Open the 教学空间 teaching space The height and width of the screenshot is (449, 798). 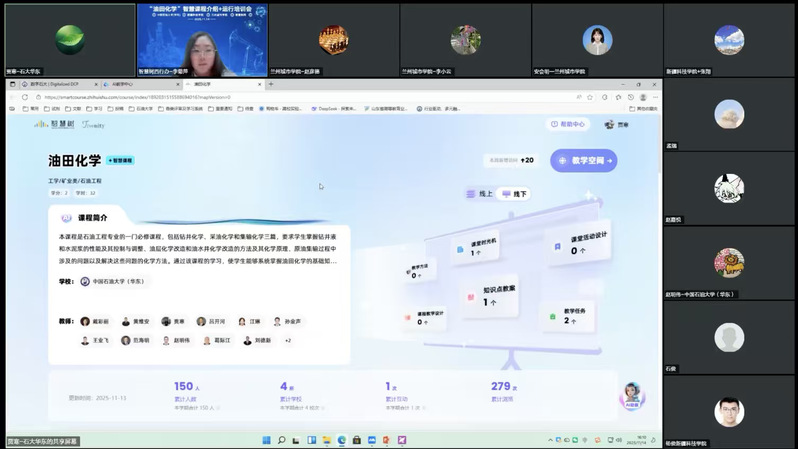click(x=583, y=160)
